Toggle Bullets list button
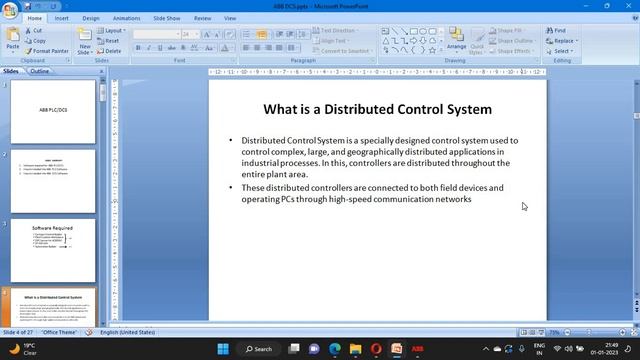This screenshot has height=360, width=640. tap(247, 34)
